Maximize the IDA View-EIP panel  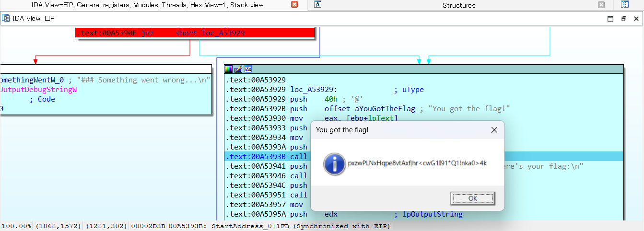click(610, 19)
